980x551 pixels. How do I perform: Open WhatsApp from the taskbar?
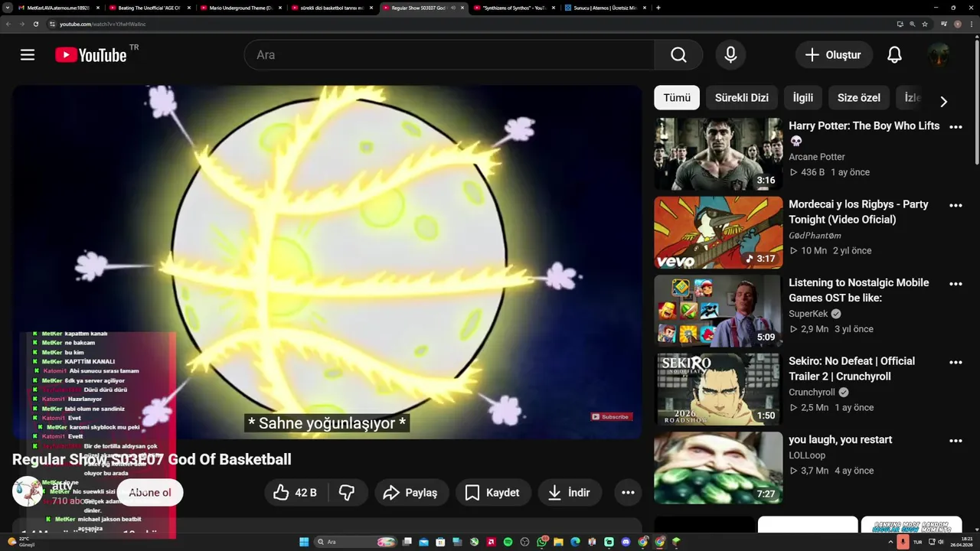point(542,542)
